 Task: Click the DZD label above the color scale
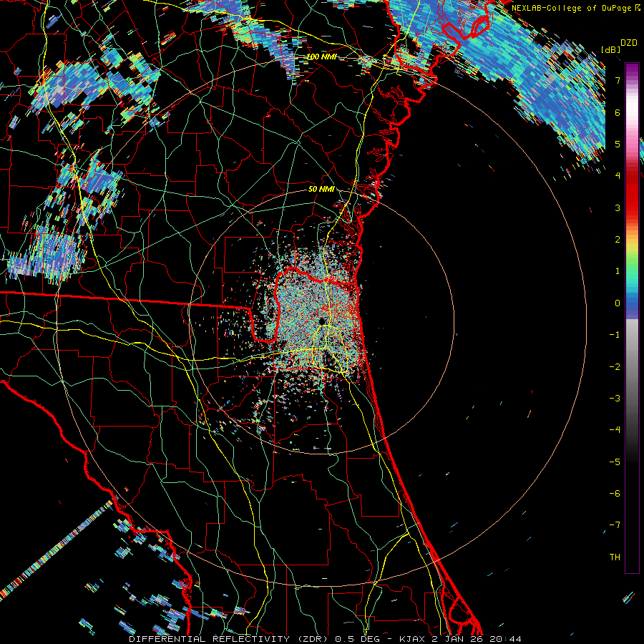629,43
